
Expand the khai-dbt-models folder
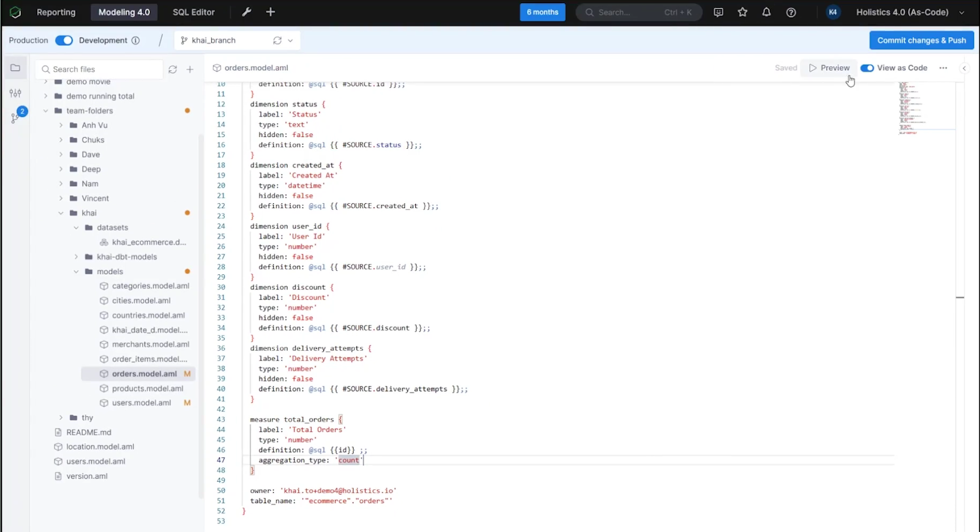click(76, 257)
